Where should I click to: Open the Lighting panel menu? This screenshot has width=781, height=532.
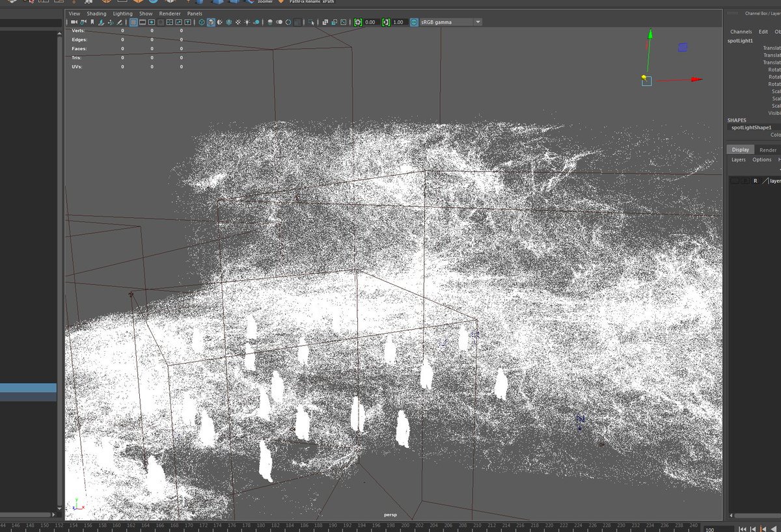pyautogui.click(x=122, y=13)
